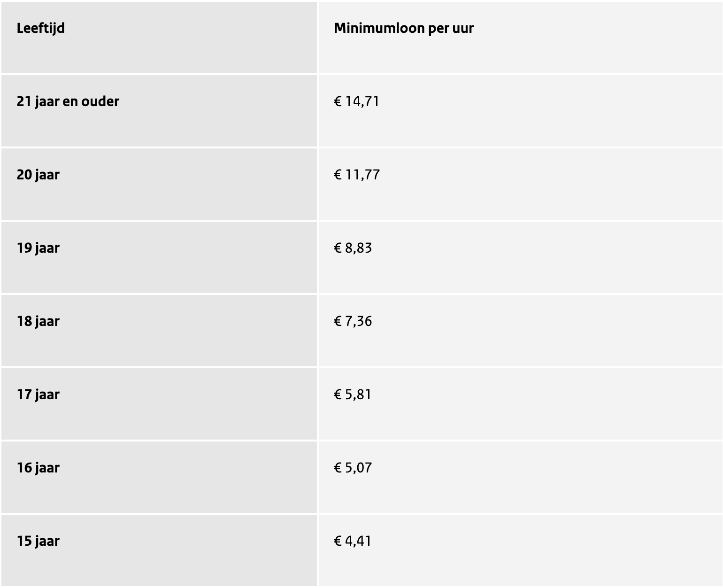Click the euro sign before 14,71
This screenshot has height=588, width=723.
tap(338, 101)
